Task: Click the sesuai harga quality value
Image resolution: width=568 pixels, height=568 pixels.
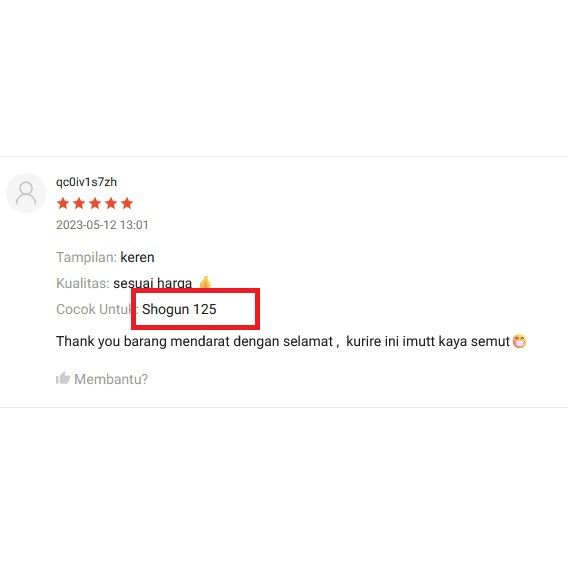Action: (x=153, y=283)
